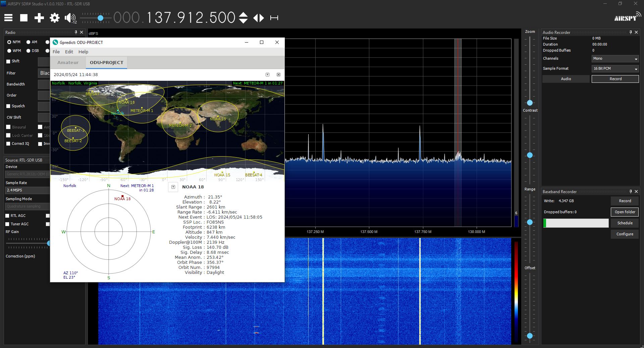
Task: Open Gpredict Help menu
Action: (83, 52)
